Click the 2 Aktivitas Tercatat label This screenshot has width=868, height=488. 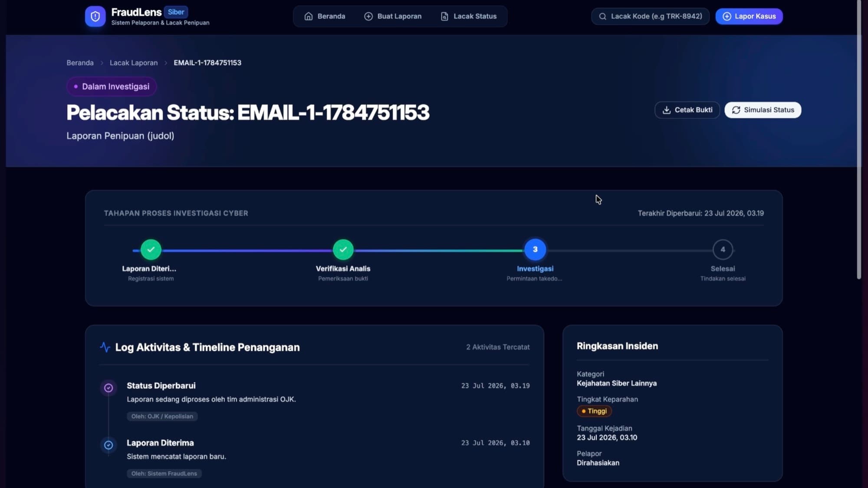click(498, 347)
